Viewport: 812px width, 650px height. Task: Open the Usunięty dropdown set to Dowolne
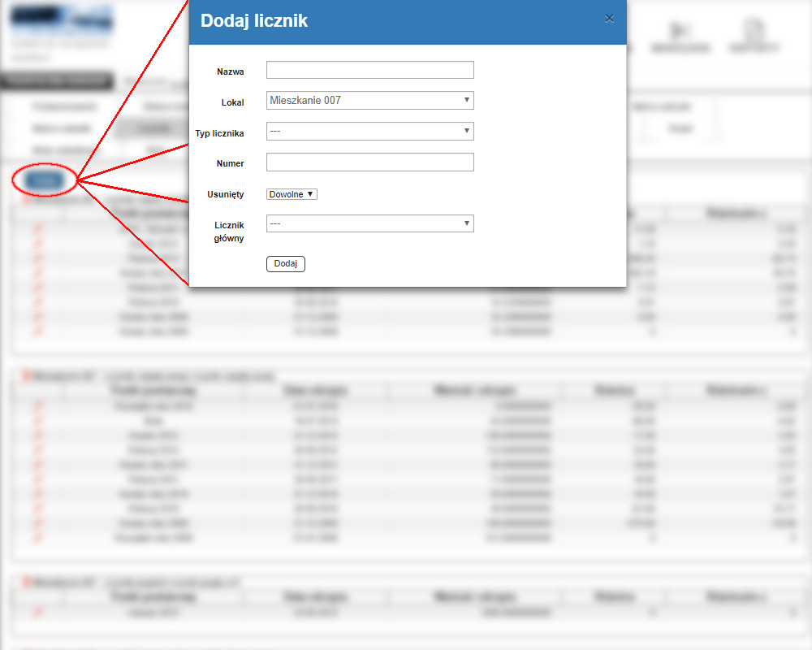(292, 194)
